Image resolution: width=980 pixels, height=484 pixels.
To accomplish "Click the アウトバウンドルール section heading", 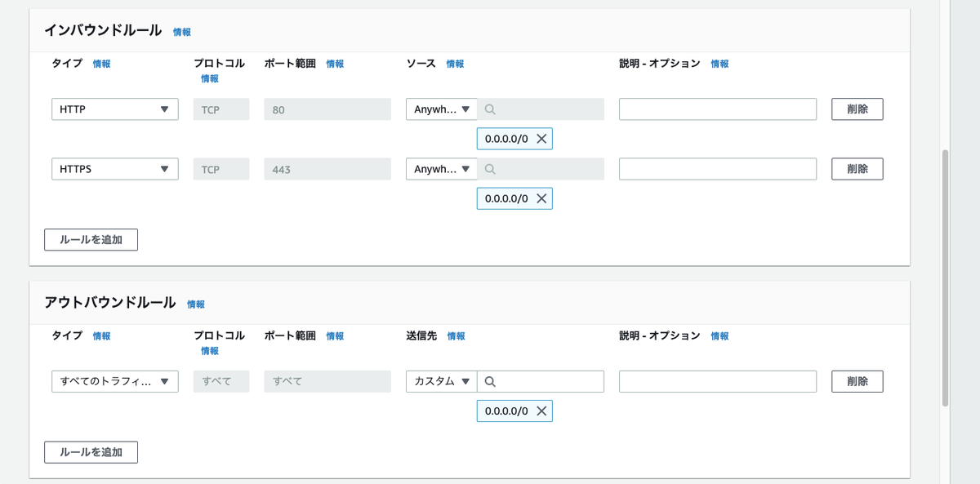I will tap(110, 303).
